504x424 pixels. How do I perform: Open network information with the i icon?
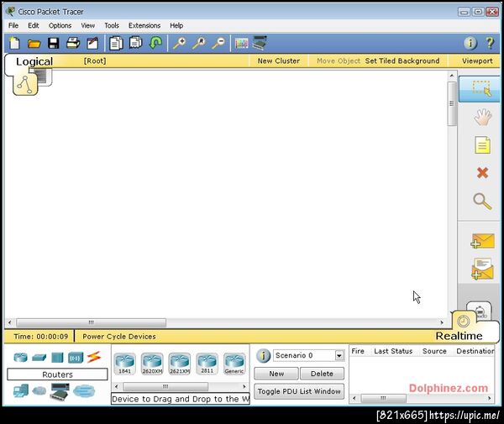[x=470, y=43]
